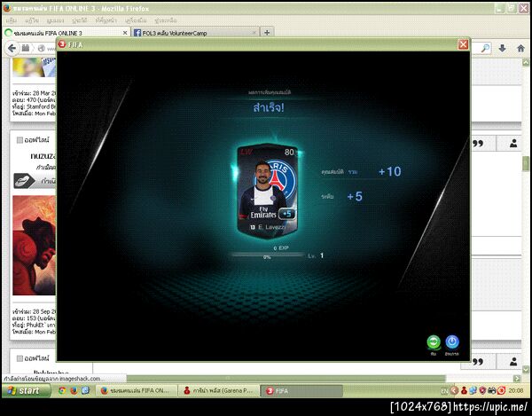Click the taskbar clock showing 20:08
Screen dimensions: 532x416
click(516, 391)
